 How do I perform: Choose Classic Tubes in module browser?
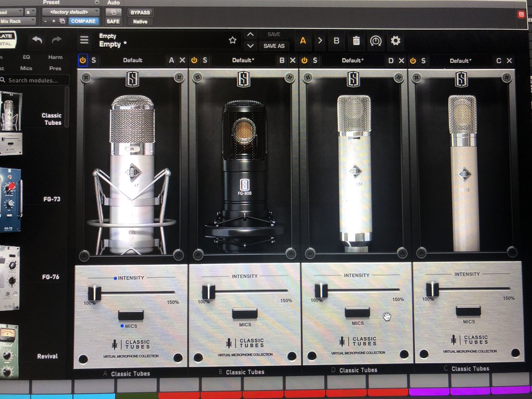click(51, 119)
